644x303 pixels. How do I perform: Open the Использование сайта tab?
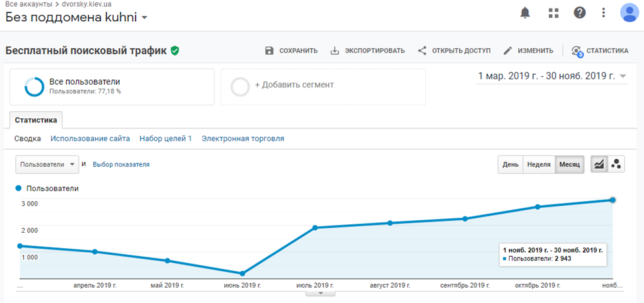coord(90,138)
